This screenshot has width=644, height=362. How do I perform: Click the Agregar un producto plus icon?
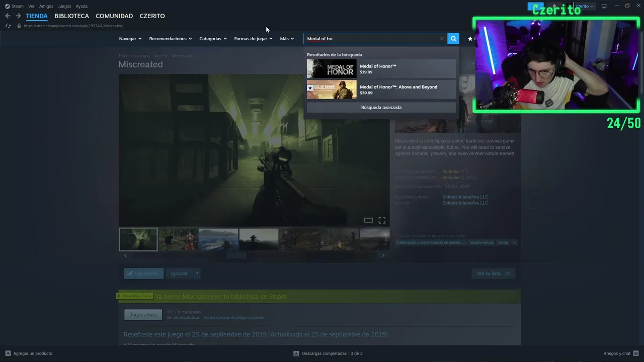point(8,353)
